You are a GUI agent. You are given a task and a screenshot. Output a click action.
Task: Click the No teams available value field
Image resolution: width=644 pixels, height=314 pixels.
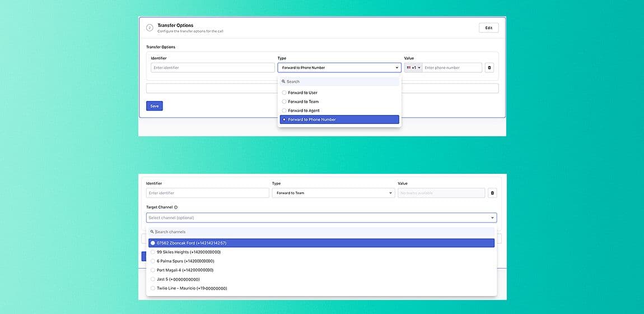point(441,193)
